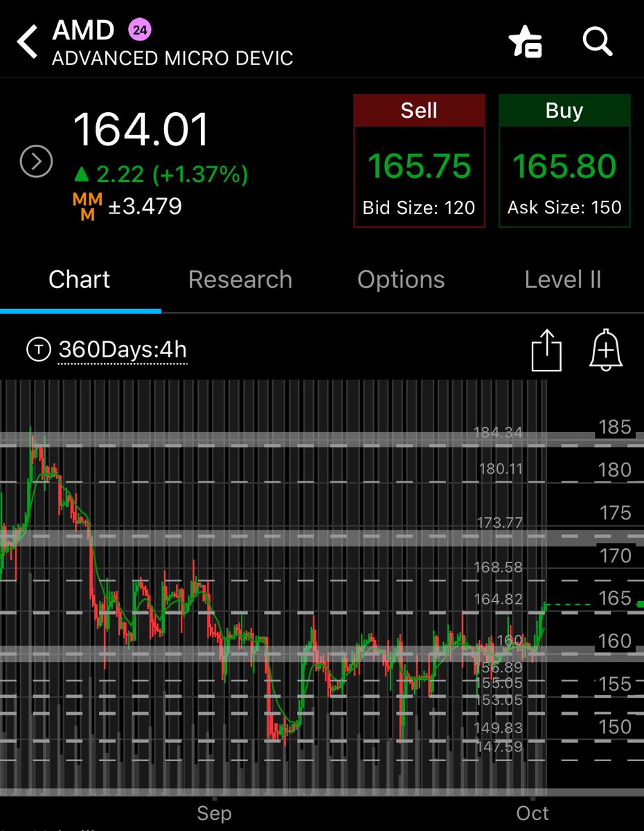This screenshot has height=831, width=644.
Task: Expand quote details with circled arrow
Action: coord(36,162)
